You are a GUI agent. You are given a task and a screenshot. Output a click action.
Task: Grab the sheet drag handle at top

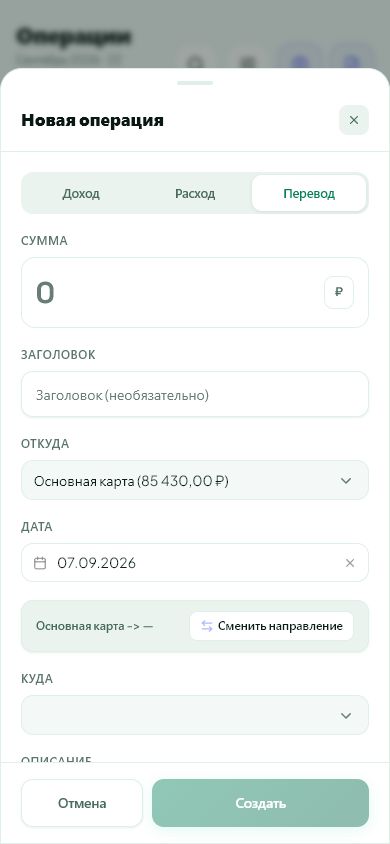(195, 83)
